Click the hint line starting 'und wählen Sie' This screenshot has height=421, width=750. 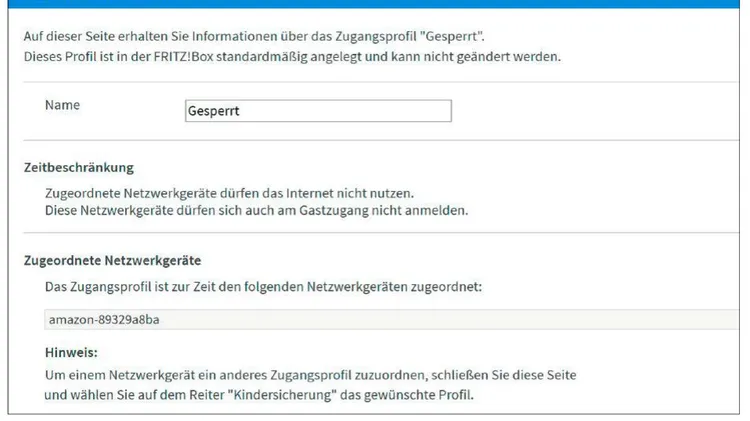[259, 395]
